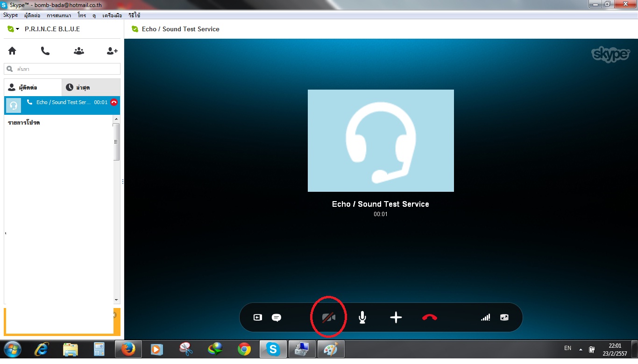End the call with the sidebar red button
Screen dimensions: 638x364
[x=114, y=102]
